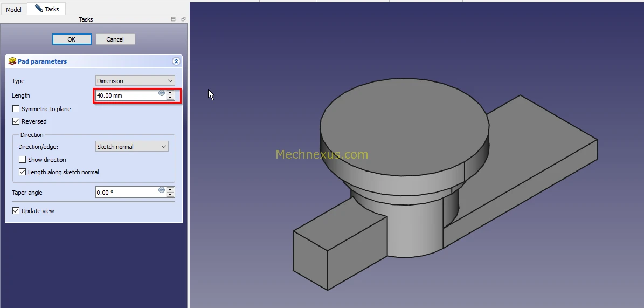Disable the Update view checkbox
Viewport: 644px width, 308px height.
(x=16, y=210)
